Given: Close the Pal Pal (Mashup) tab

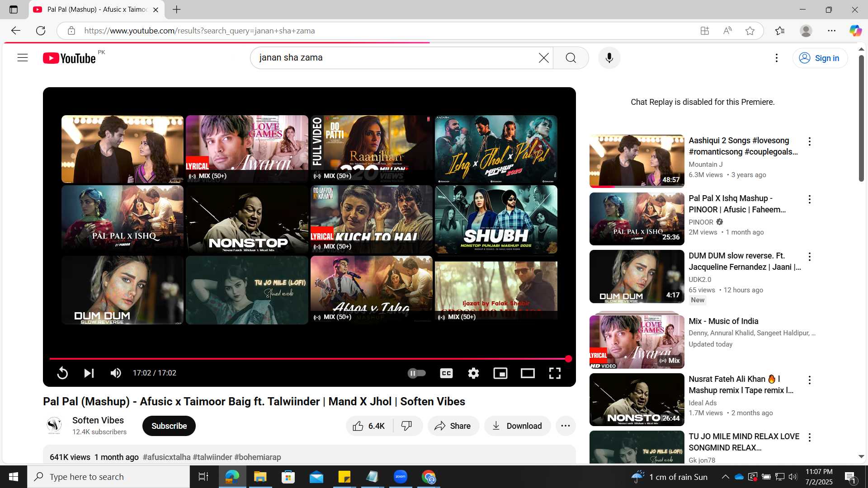Looking at the screenshot, I should (x=156, y=9).
